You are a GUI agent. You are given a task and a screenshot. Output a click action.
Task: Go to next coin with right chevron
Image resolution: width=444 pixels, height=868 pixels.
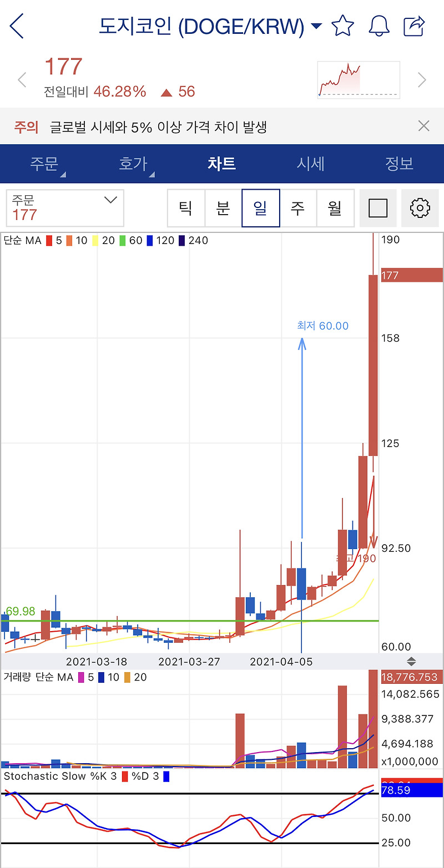422,80
